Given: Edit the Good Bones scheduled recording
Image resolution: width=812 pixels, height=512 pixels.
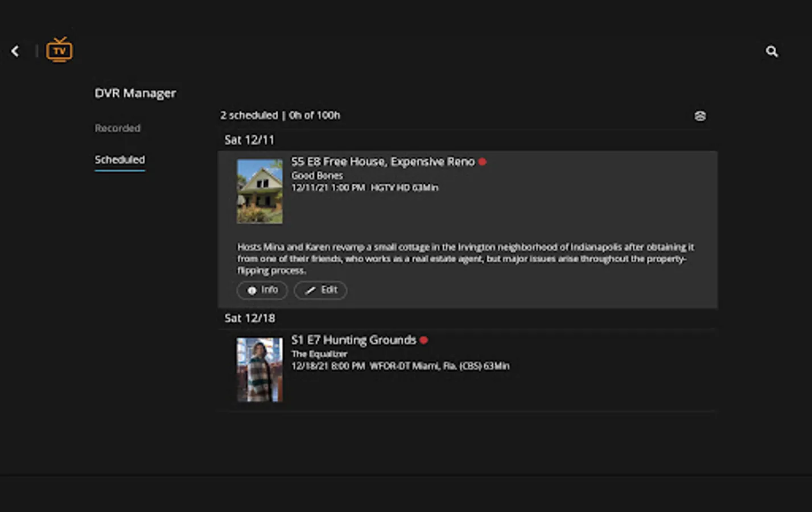Looking at the screenshot, I should point(320,290).
